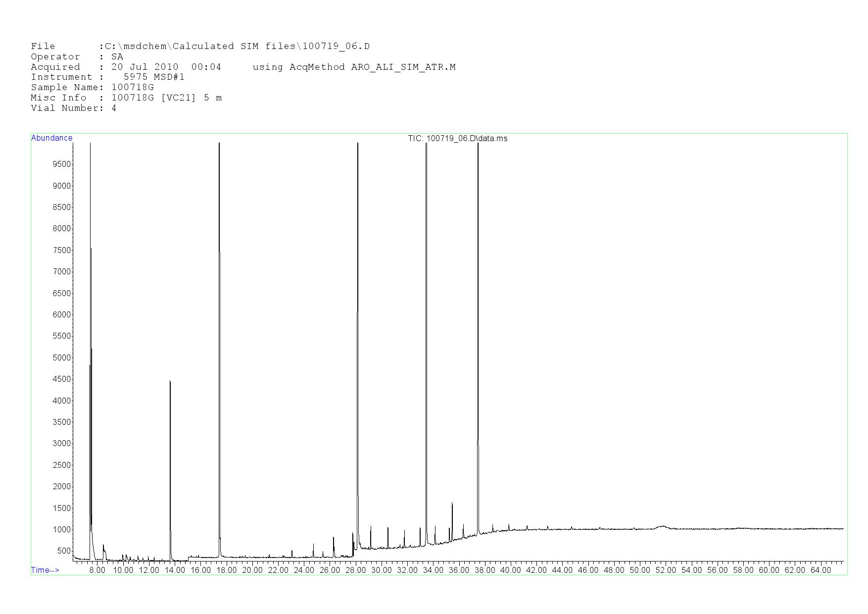Image resolution: width=868 pixels, height=614 pixels.
Task: Select the TIC: 100719_06.D\data.ms chart title
Action: coord(457,139)
